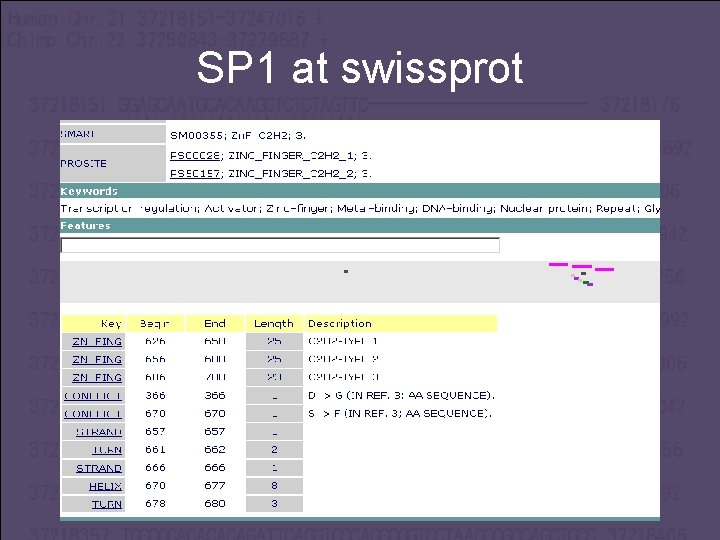Click the ZN_FING link beginning at 626
This screenshot has height=540, width=720.
(97, 342)
